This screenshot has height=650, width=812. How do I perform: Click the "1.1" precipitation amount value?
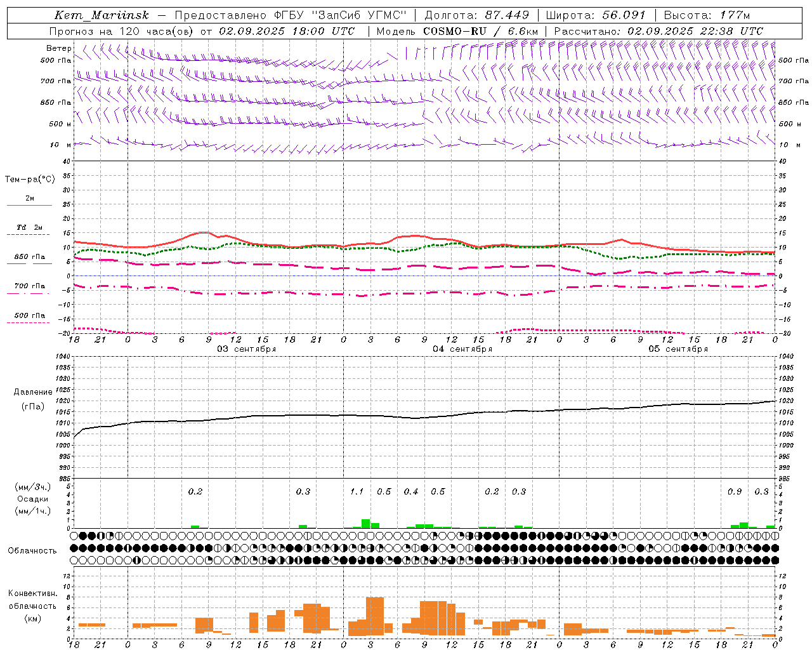pos(357,492)
